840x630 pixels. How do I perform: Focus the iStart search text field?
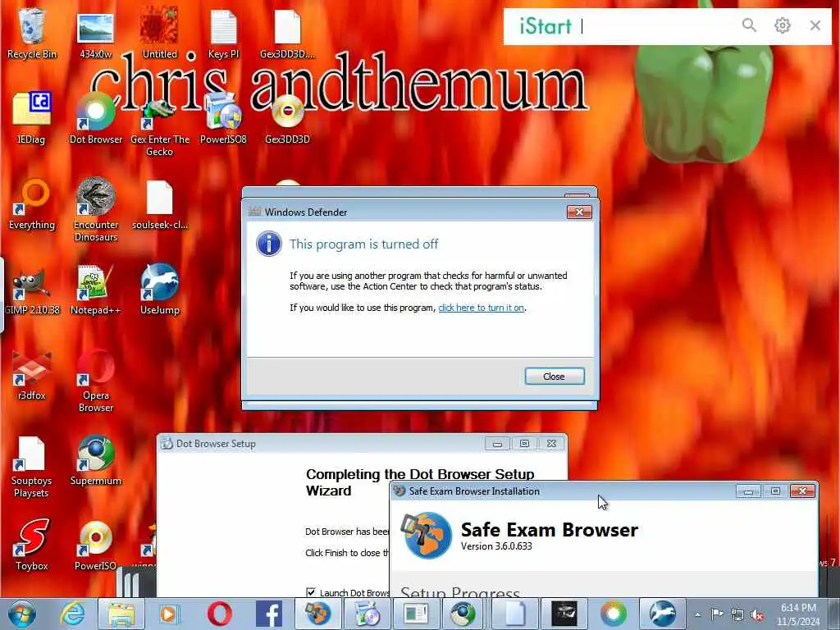656,25
